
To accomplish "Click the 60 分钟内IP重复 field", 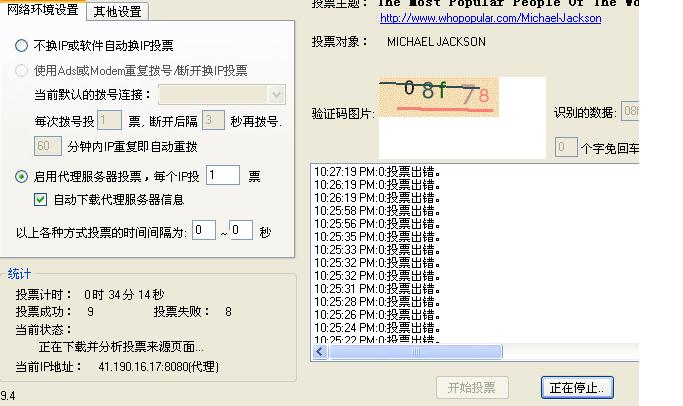I will coord(48,146).
